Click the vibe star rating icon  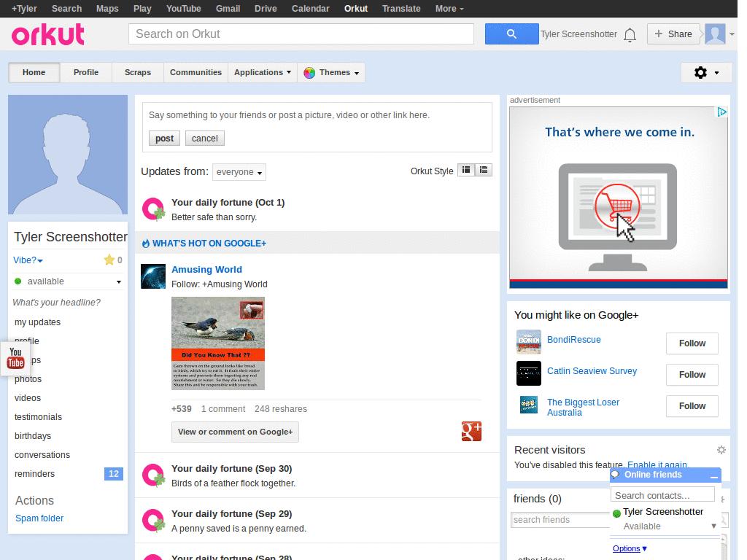pos(109,260)
